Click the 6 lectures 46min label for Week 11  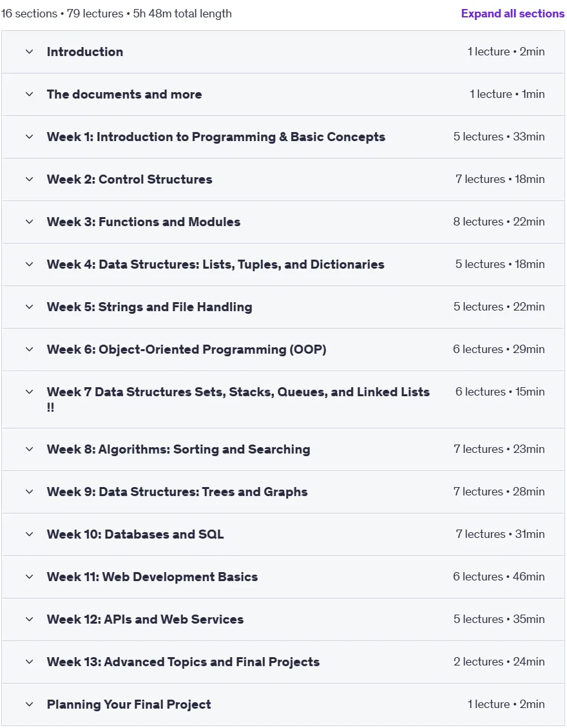coord(499,577)
